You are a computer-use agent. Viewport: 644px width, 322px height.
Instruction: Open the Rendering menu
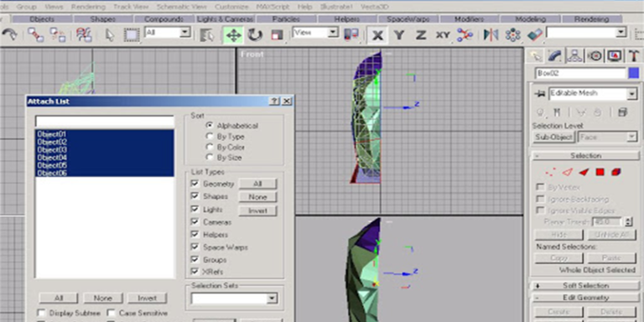[x=89, y=7]
